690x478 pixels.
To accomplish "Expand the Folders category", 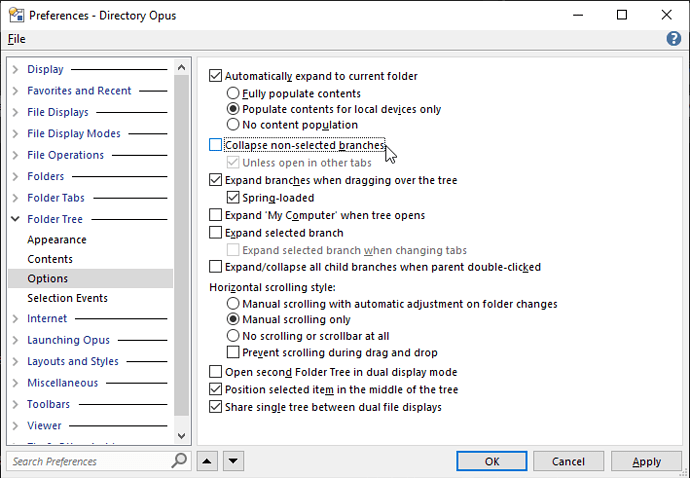I will [15, 176].
